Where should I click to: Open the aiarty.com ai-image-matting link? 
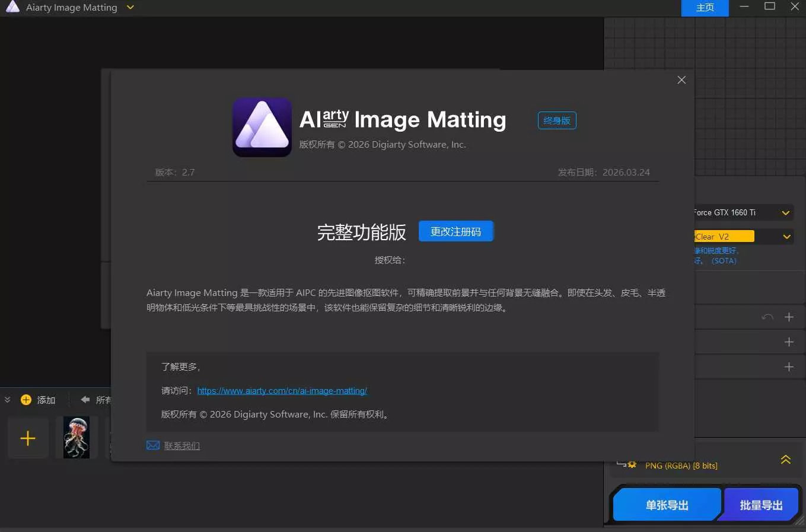(282, 390)
